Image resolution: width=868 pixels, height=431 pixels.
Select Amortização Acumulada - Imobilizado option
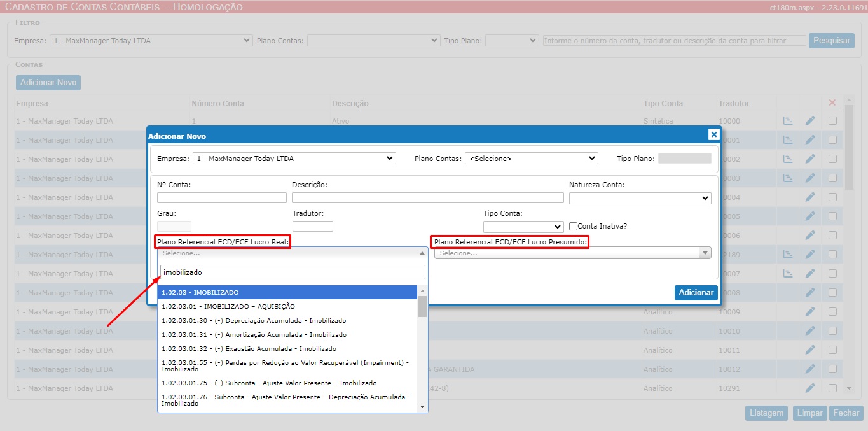click(287, 334)
